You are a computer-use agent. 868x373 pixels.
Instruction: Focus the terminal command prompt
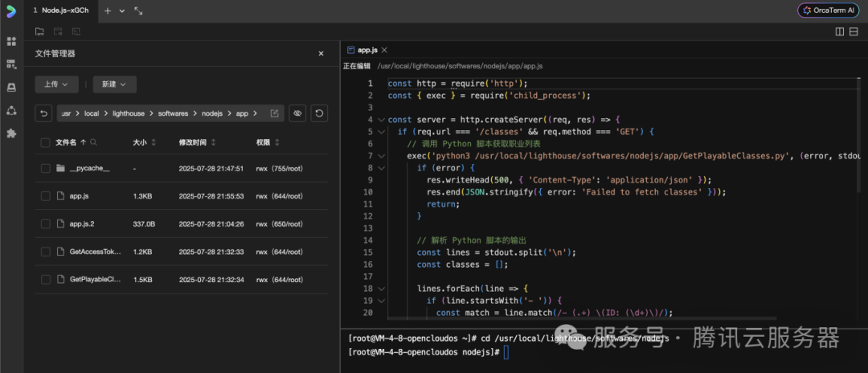coord(506,353)
